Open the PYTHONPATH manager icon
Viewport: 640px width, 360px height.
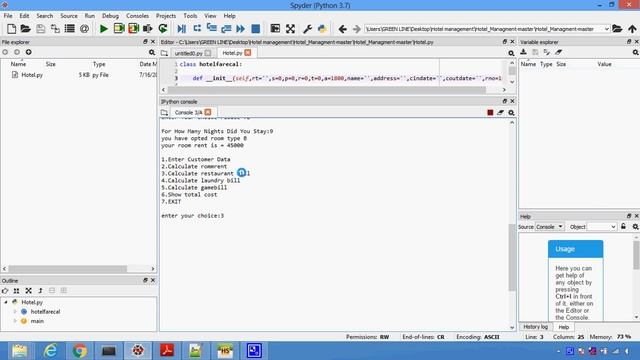pyautogui.click(x=322, y=29)
